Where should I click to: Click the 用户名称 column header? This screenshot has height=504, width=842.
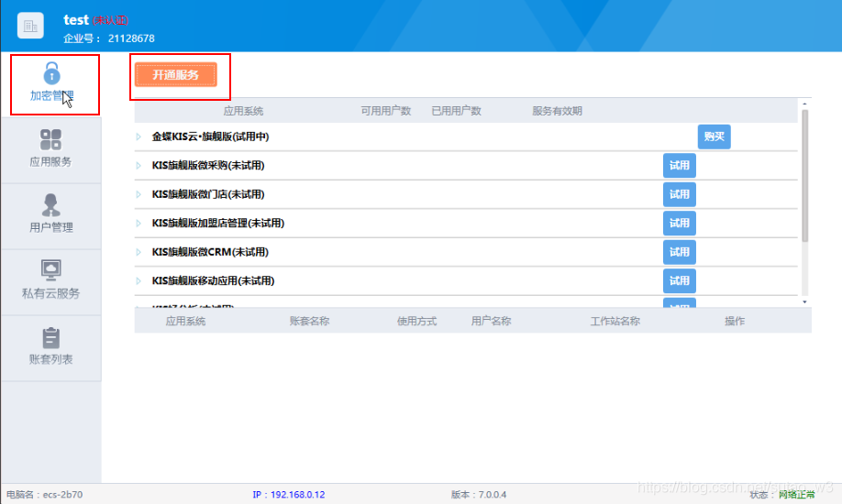pos(491,321)
